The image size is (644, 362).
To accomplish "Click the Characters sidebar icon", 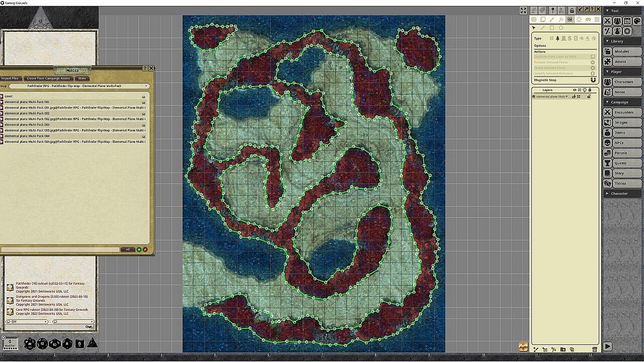I will [x=607, y=82].
